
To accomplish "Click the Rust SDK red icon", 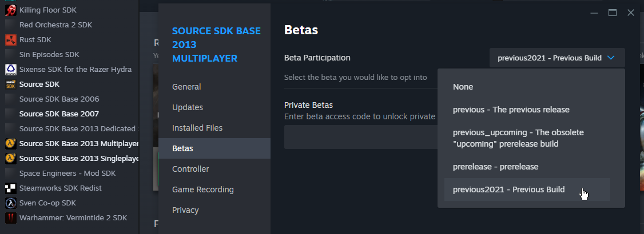I will [11, 40].
